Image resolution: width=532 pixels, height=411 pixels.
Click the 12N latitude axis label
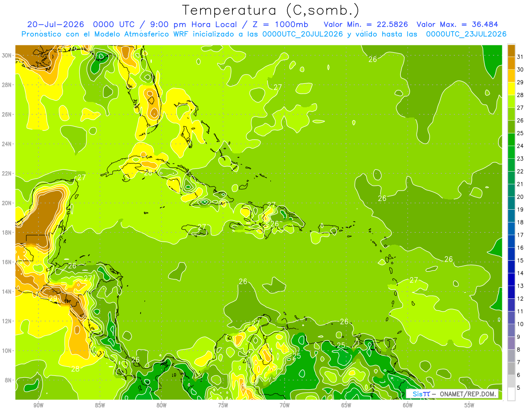tap(8, 321)
